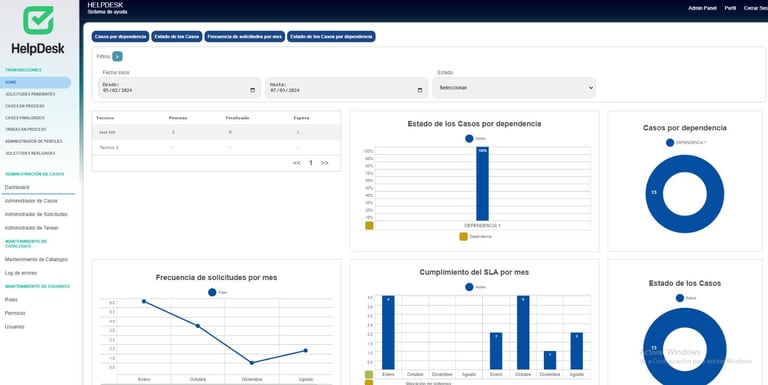The width and height of the screenshot is (768, 385).
Task: Click the Tecnico column header
Action: click(x=105, y=118)
